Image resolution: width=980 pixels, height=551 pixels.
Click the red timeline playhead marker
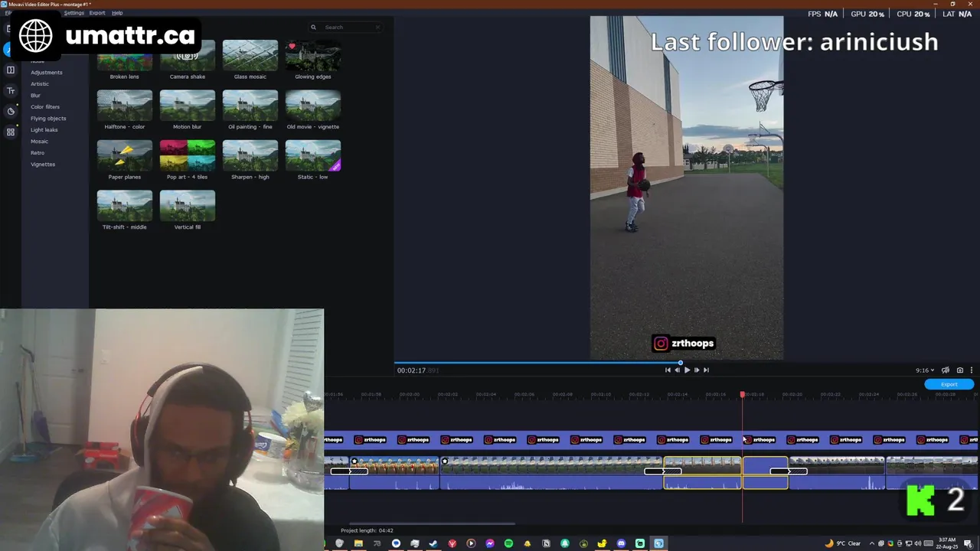pos(742,394)
